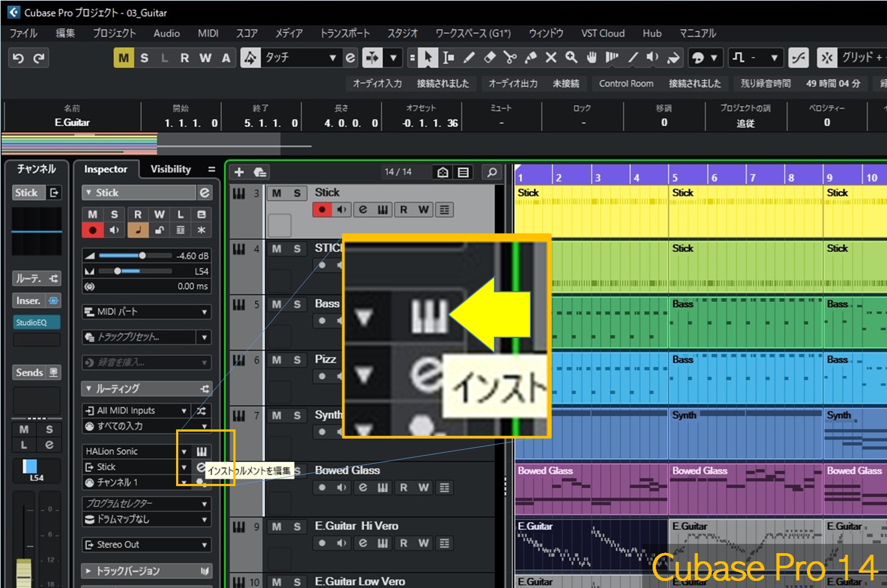This screenshot has width=887, height=588.
Task: Click the Sends button in channel strip
Action: click(36, 373)
